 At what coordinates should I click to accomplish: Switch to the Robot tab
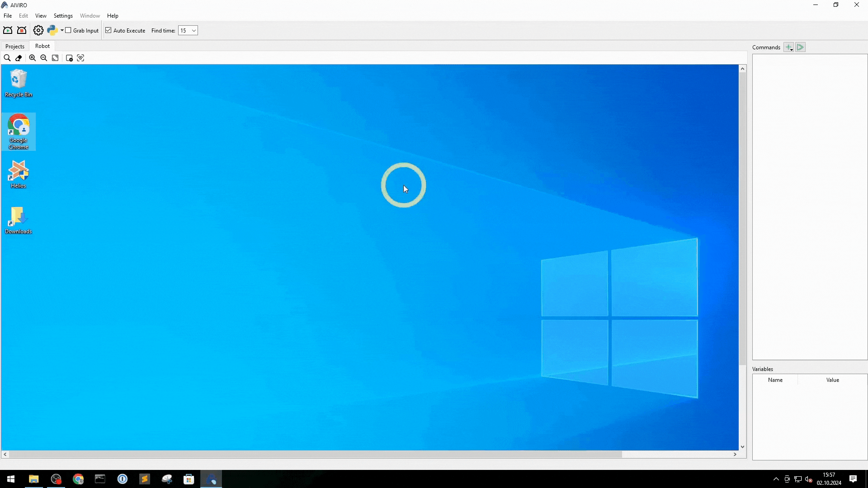(x=42, y=46)
